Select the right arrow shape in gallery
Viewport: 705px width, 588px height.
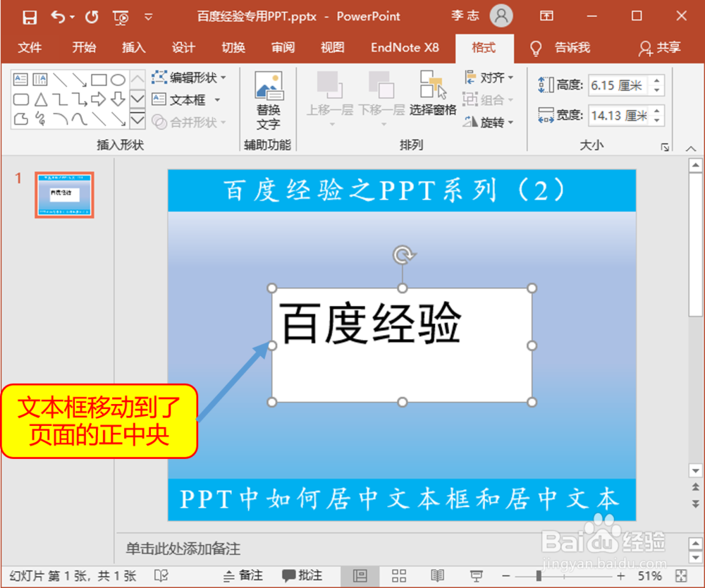(x=99, y=99)
